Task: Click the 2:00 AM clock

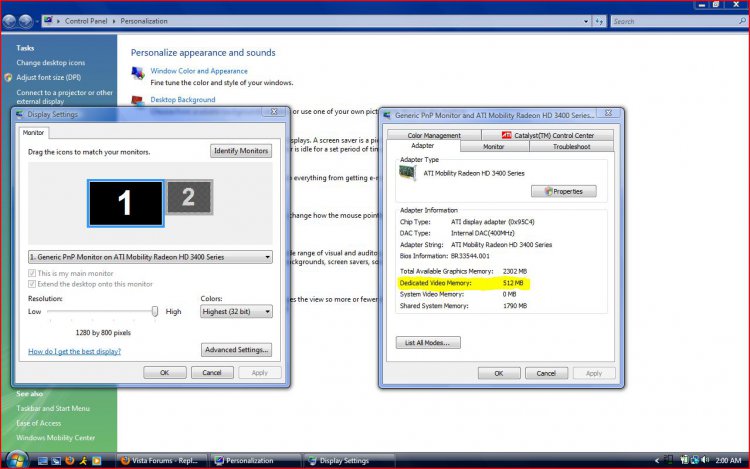Action: point(728,460)
